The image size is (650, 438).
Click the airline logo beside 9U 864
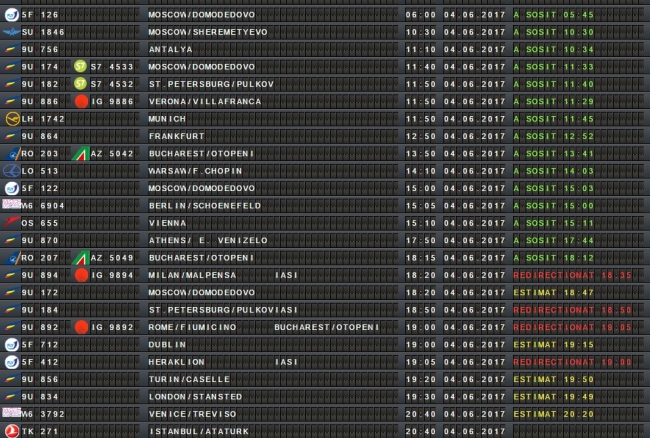11,136
